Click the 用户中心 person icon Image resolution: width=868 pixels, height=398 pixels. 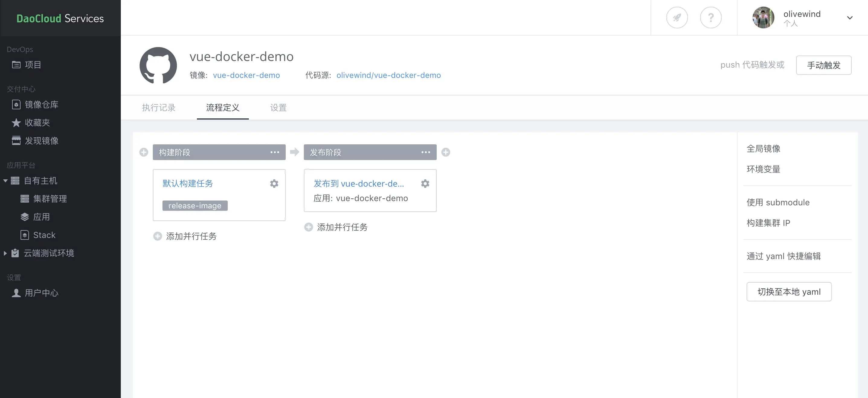point(16,293)
